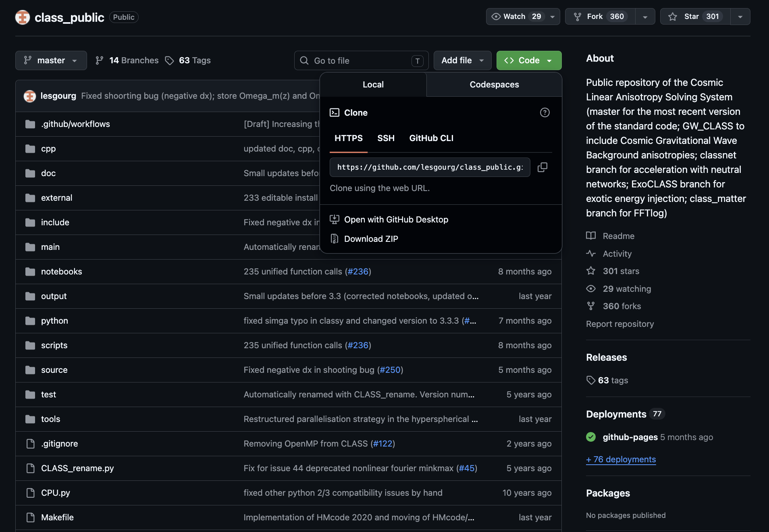Click the lesgourg commit author avatar
Image resolution: width=769 pixels, height=532 pixels.
(x=30, y=96)
